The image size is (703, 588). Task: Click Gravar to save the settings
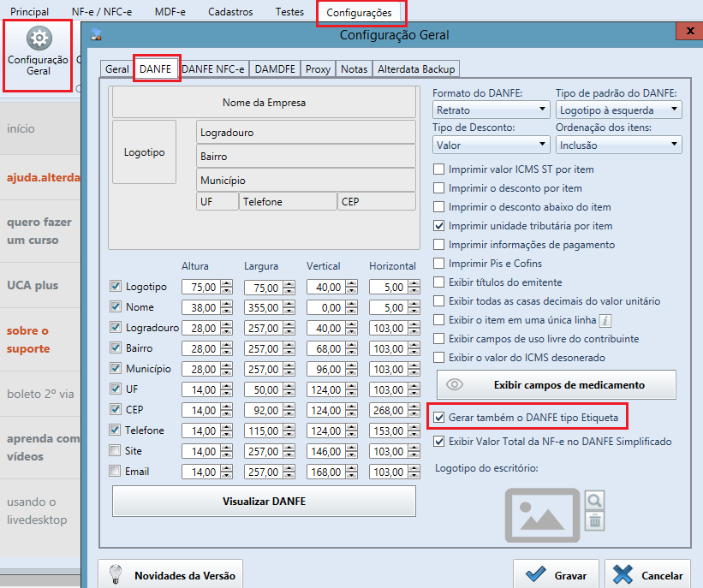pyautogui.click(x=556, y=575)
